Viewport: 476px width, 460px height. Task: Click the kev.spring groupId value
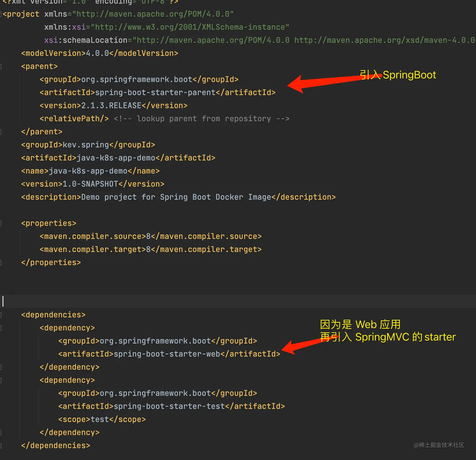tap(86, 145)
